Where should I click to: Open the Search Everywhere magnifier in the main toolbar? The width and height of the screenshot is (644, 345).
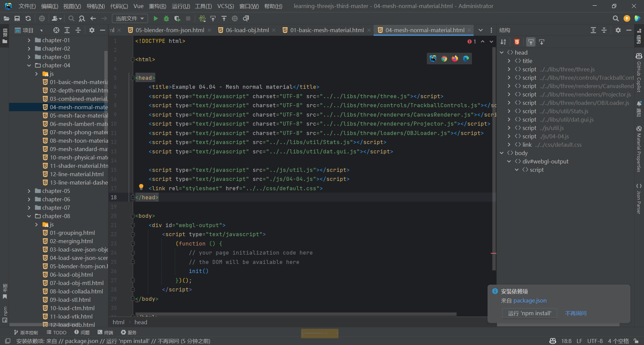615,18
